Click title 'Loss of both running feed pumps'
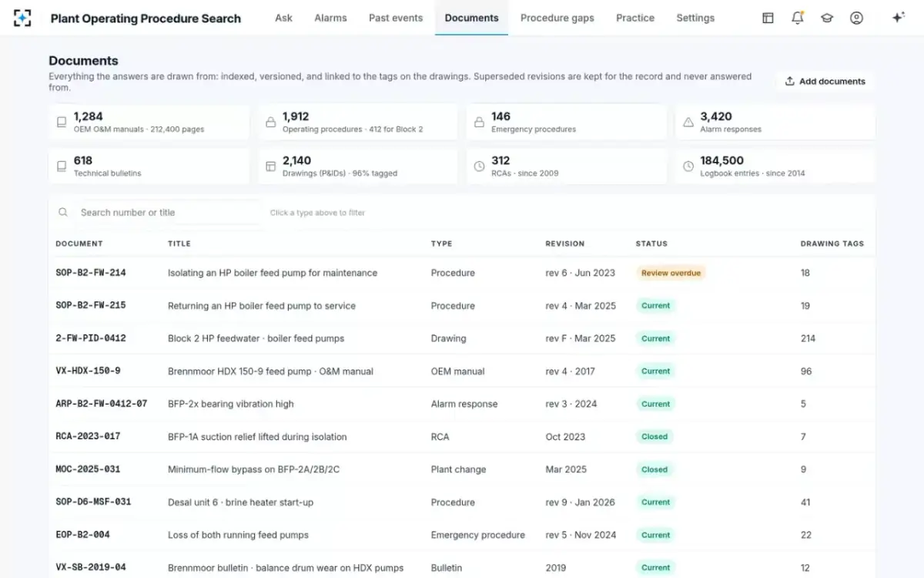 pos(238,535)
